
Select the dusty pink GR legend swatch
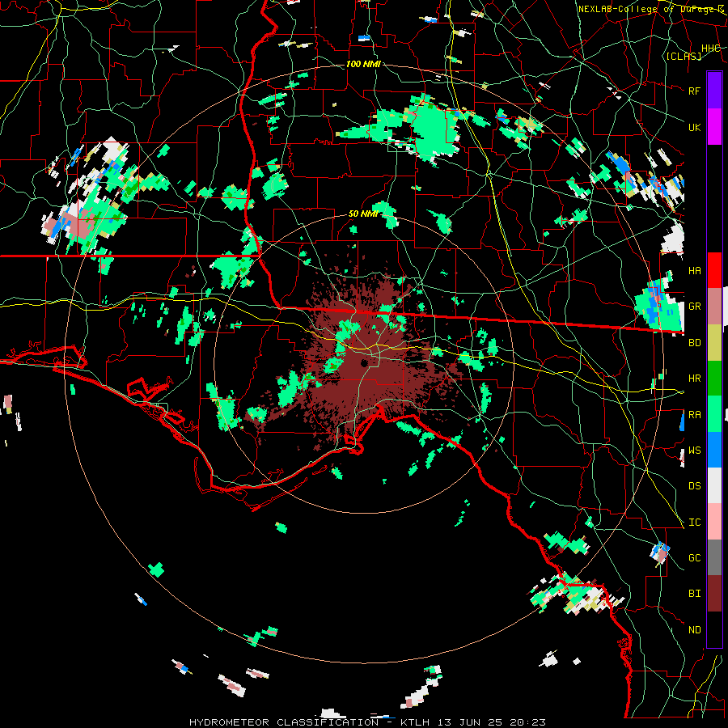point(714,306)
